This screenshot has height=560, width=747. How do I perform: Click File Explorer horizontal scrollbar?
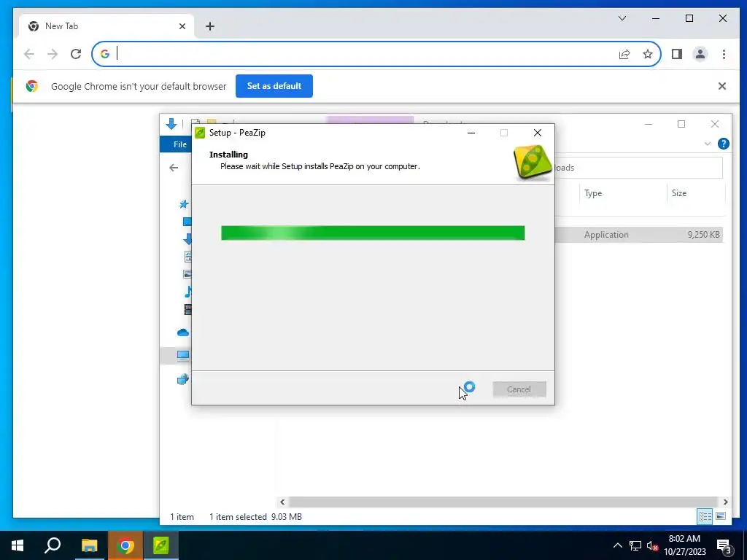point(503,502)
